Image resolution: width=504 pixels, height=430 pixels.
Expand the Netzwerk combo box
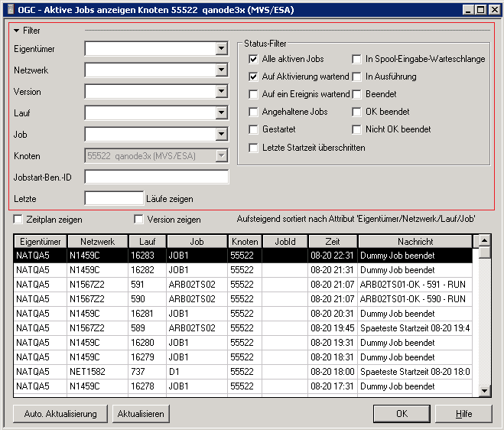[221, 70]
